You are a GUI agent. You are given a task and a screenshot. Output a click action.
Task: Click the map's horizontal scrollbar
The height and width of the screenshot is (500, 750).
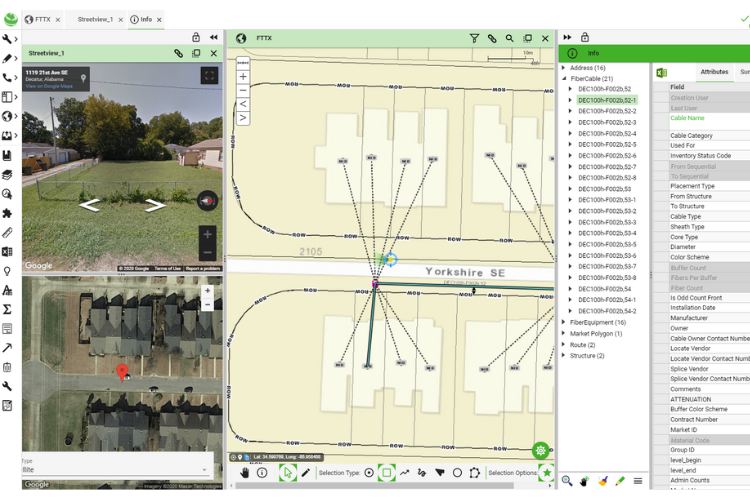tap(375, 486)
